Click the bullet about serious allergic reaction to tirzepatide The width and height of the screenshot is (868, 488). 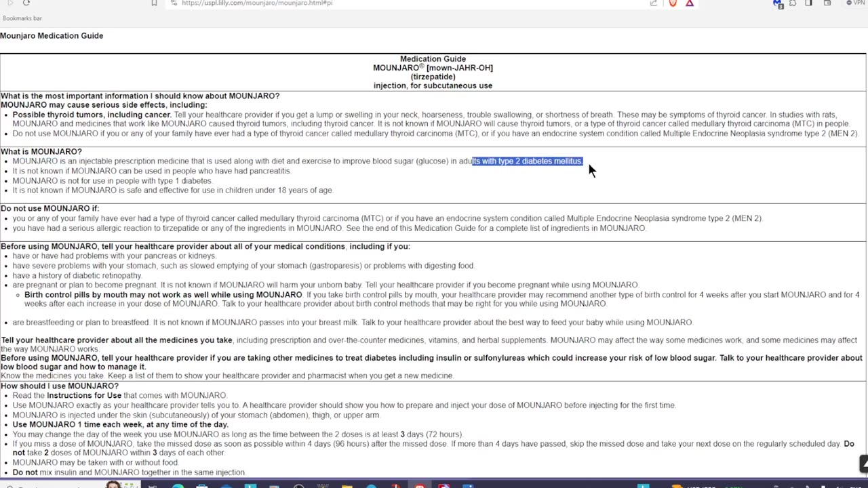(x=330, y=228)
